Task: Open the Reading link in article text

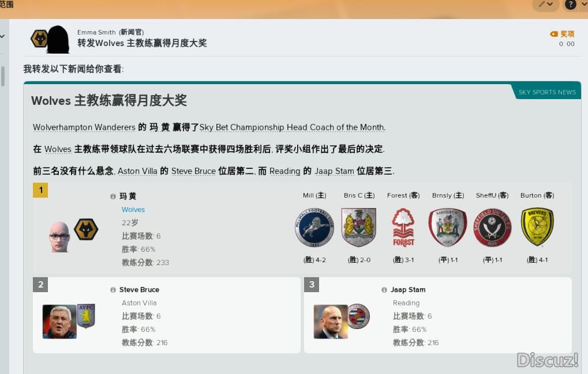Action: 284,171
